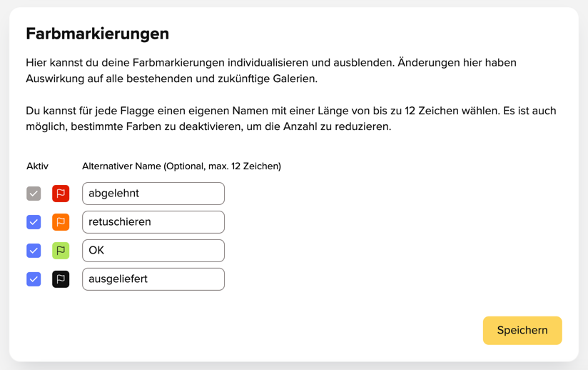Click the Alternativer Name column label
This screenshot has height=370, width=588.
click(181, 166)
